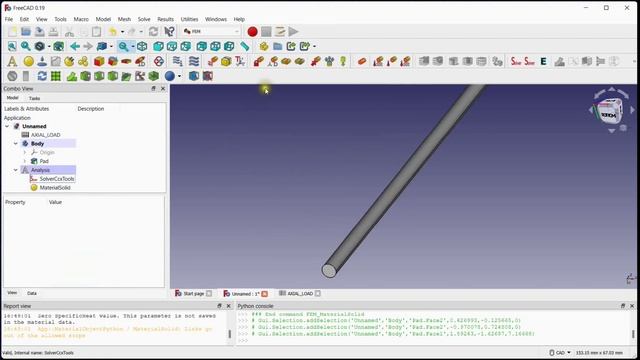Add fixed constraint tool
The image size is (640, 360).
(x=258, y=61)
